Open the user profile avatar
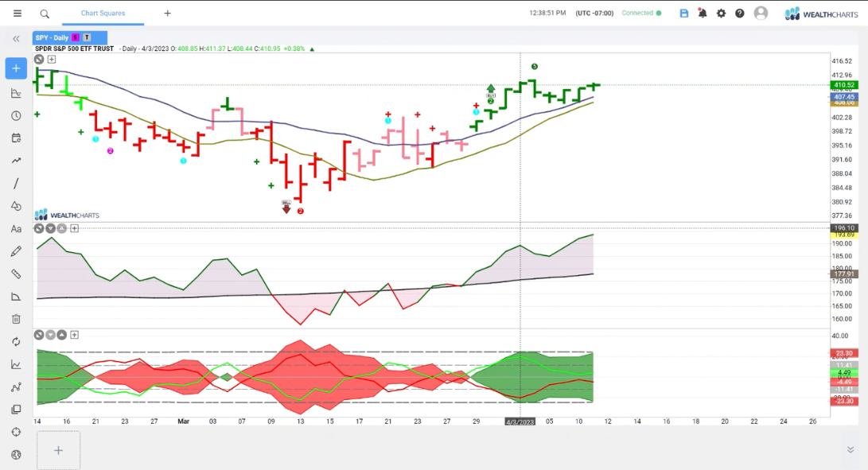Screen dimensions: 868x470 point(761,13)
